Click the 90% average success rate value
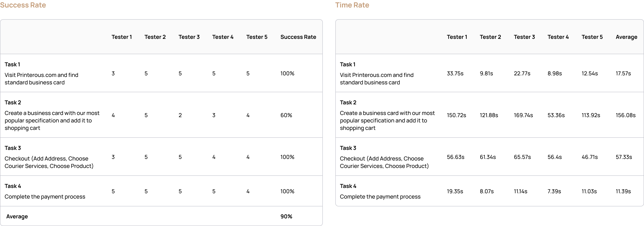644x226 pixels. coord(286,216)
